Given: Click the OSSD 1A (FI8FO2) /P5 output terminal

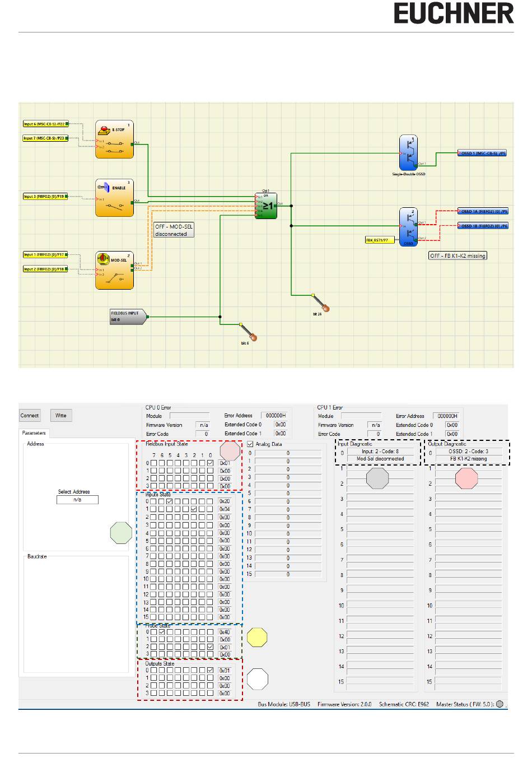Looking at the screenshot, I should (x=483, y=212).
